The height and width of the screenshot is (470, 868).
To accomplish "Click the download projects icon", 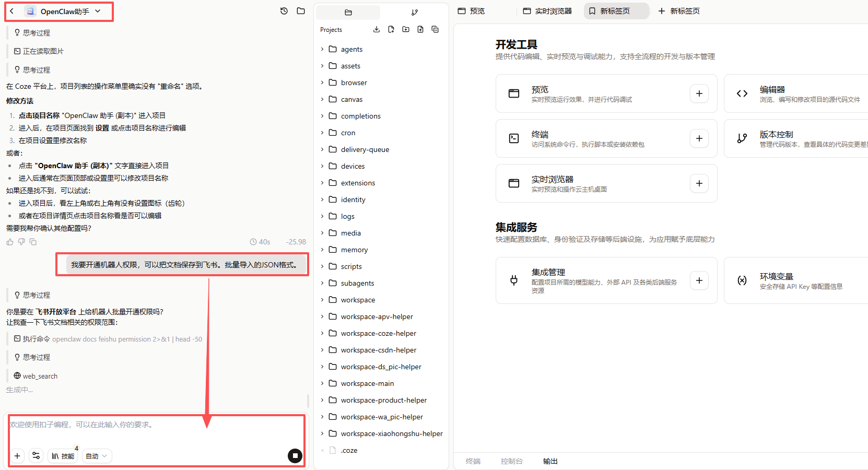I will point(376,29).
